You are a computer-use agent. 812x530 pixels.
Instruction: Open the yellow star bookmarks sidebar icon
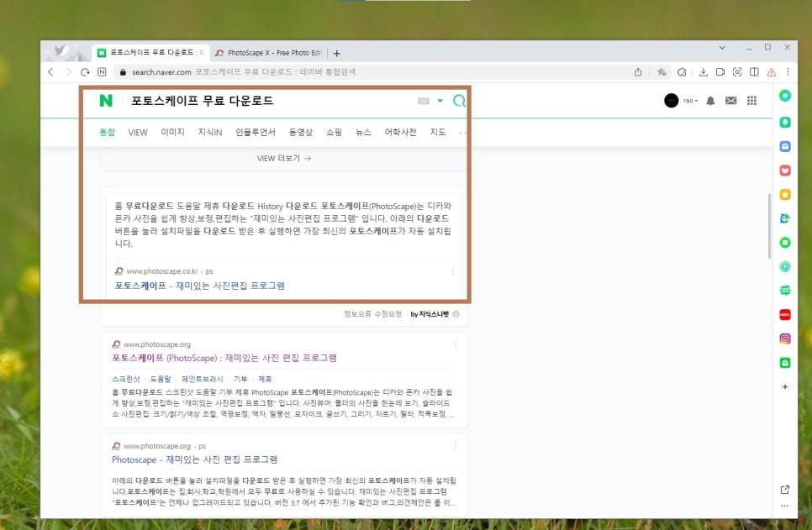785,195
